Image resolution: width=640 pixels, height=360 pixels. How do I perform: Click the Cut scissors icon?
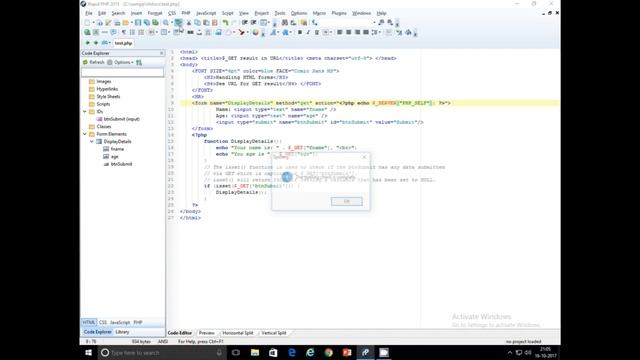[189, 22]
